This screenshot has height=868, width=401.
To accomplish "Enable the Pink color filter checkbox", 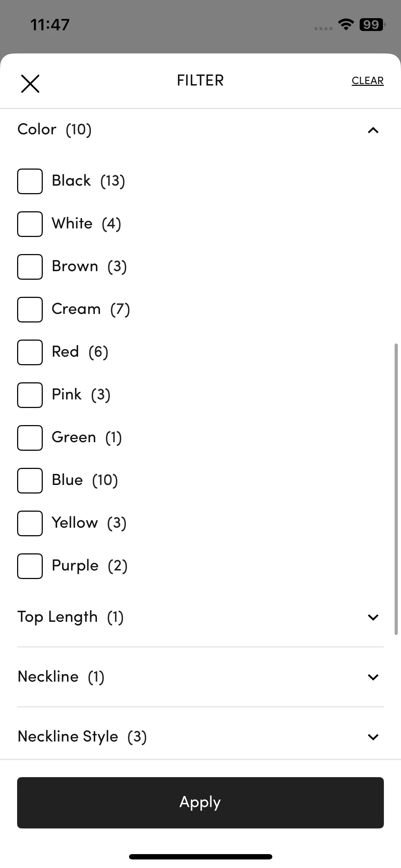I will click(x=30, y=395).
